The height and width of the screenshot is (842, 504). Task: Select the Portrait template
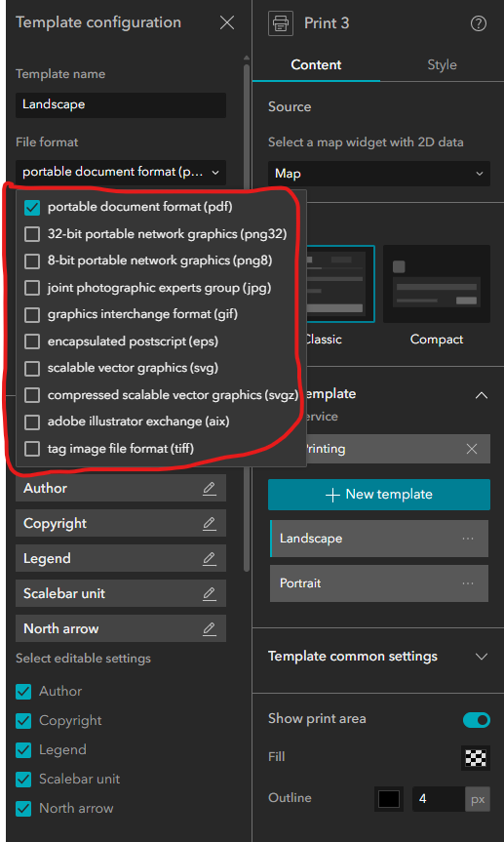click(x=379, y=583)
